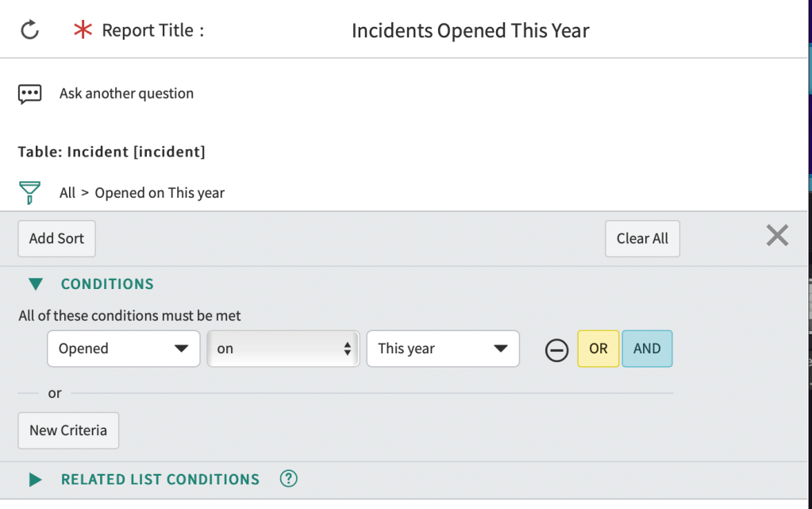
Task: Add an OR condition
Action: click(598, 349)
